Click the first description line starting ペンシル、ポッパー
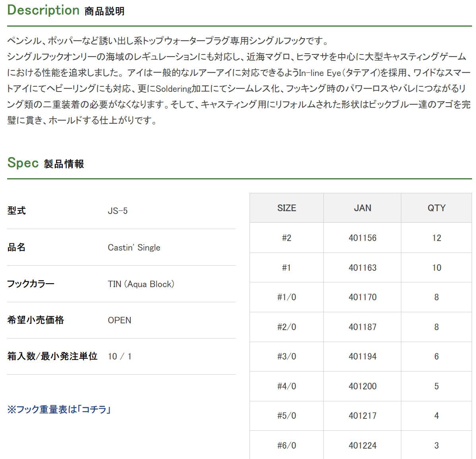The width and height of the screenshot is (476, 459). [x=168, y=41]
